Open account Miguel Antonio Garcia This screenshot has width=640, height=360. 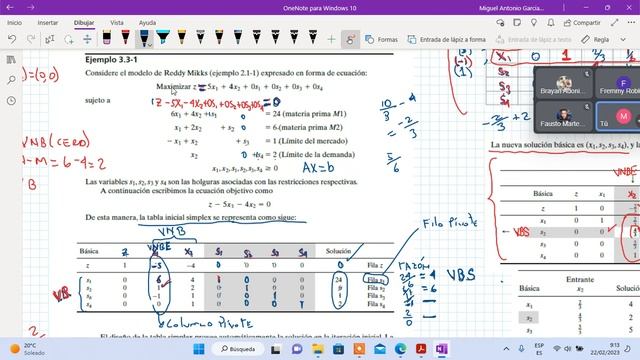click(511, 8)
